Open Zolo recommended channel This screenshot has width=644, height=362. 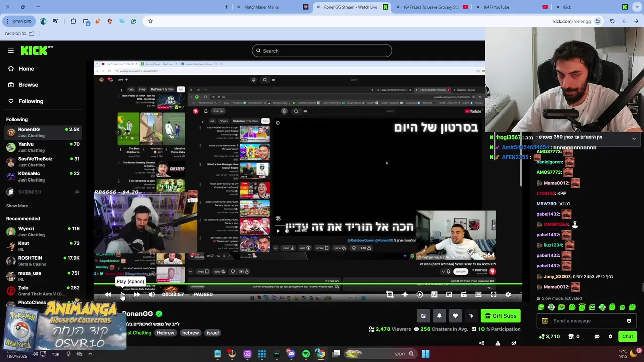(43, 291)
